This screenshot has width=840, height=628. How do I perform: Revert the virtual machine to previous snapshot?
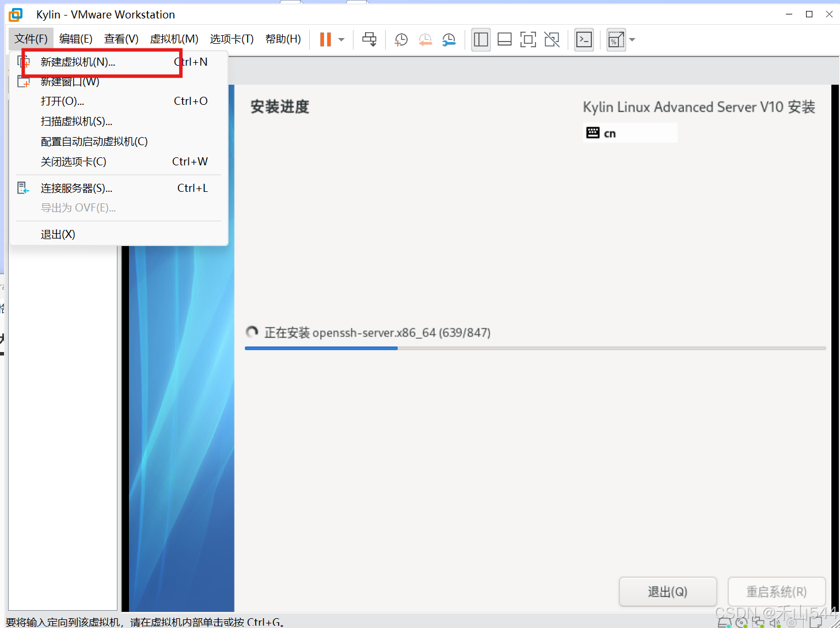[x=425, y=39]
